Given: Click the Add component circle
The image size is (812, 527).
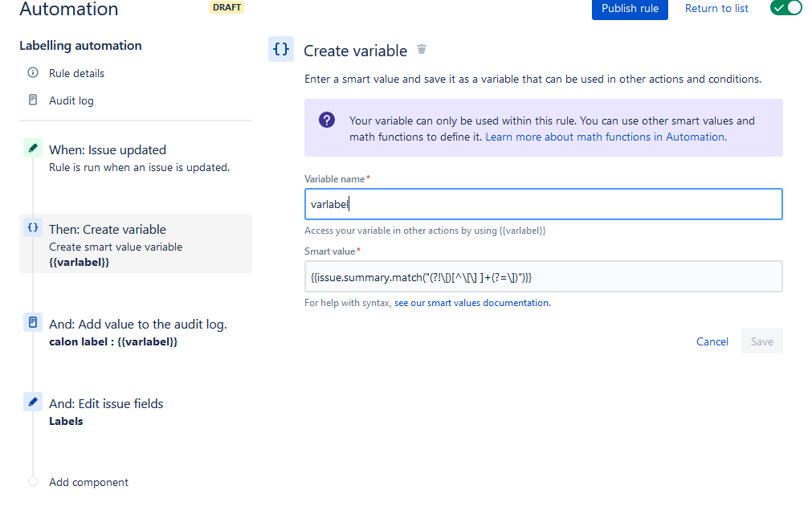Looking at the screenshot, I should (33, 481).
